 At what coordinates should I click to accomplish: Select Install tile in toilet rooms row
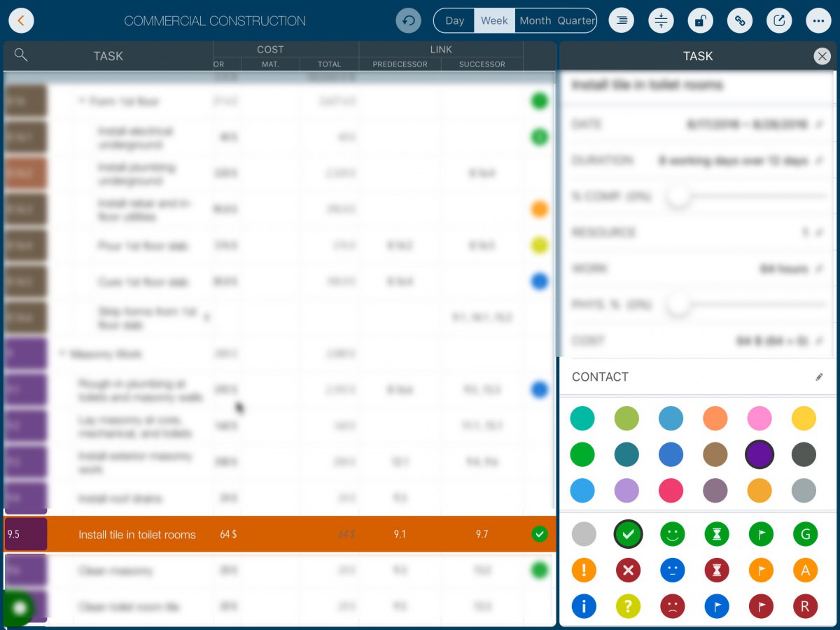coord(137,535)
